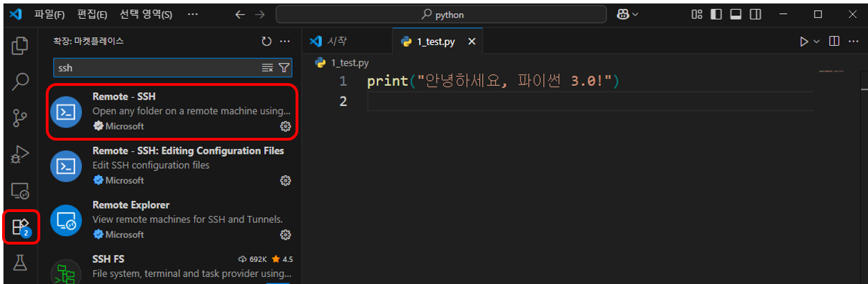
Task: Open the Explorer view in activity bar
Action: coord(20,46)
